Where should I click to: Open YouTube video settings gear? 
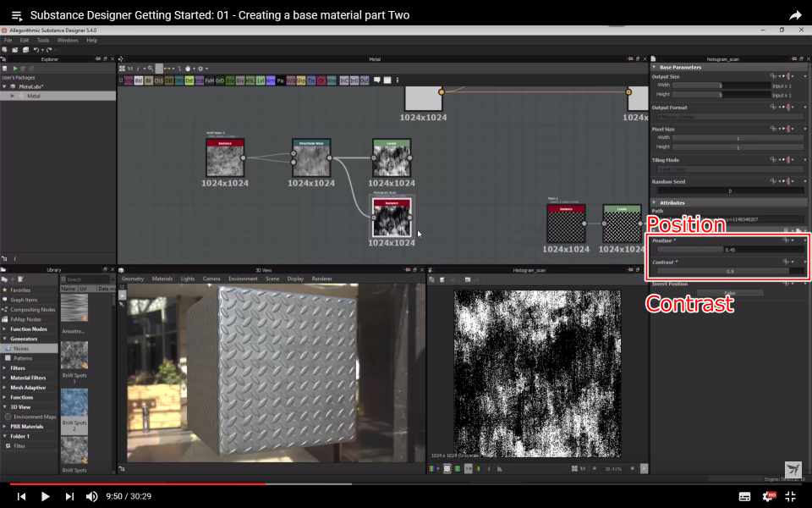tap(769, 497)
